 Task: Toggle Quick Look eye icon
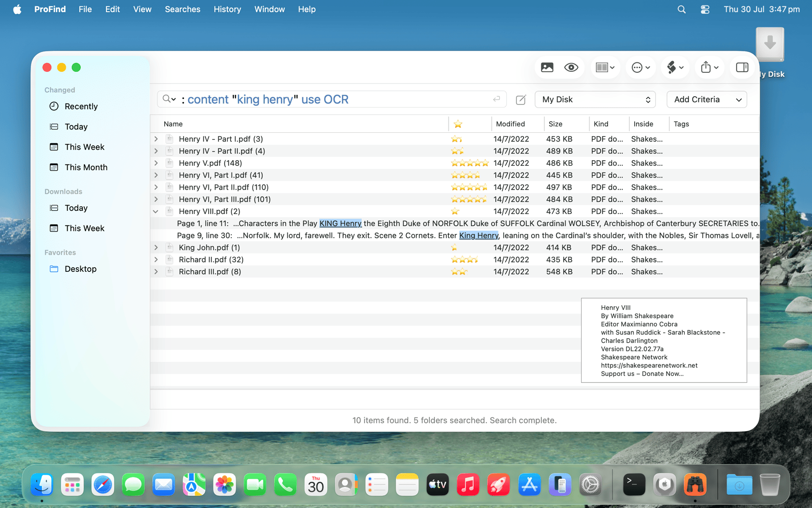pos(571,67)
